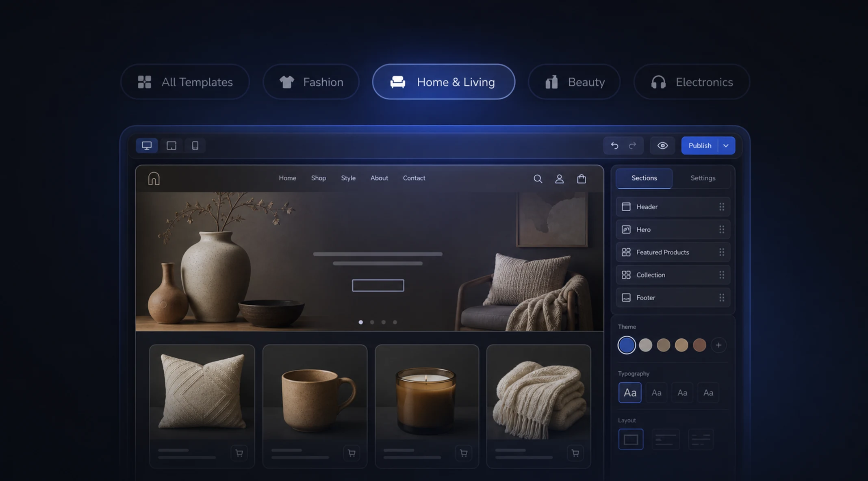Select the light gray theme swatch
This screenshot has height=481, width=868.
click(x=645, y=345)
